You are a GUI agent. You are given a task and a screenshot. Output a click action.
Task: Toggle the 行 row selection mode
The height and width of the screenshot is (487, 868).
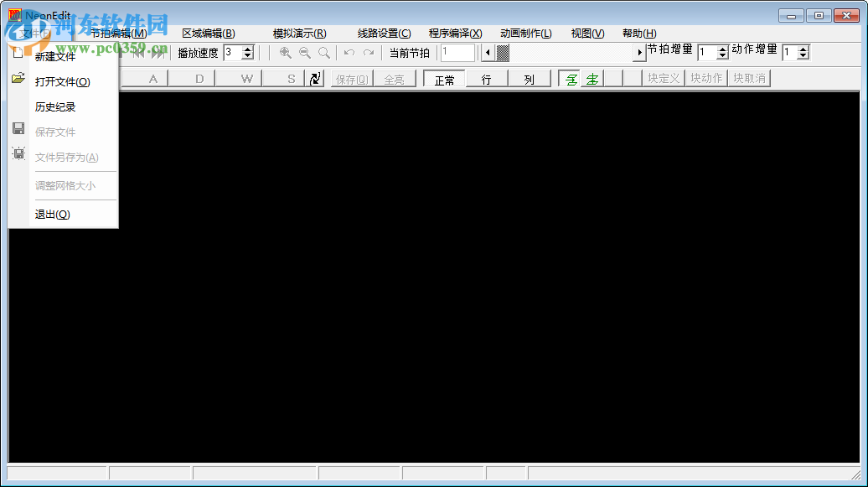point(484,78)
